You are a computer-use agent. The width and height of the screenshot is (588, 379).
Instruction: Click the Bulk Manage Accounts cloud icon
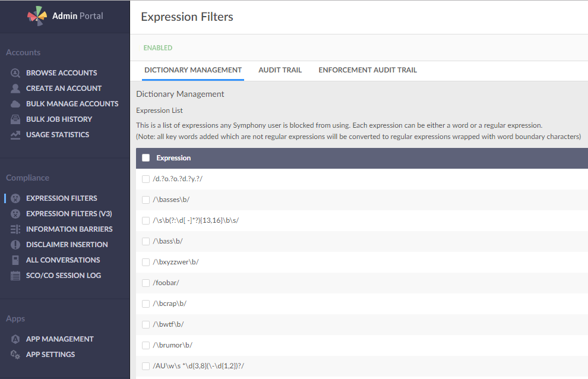pyautogui.click(x=15, y=103)
